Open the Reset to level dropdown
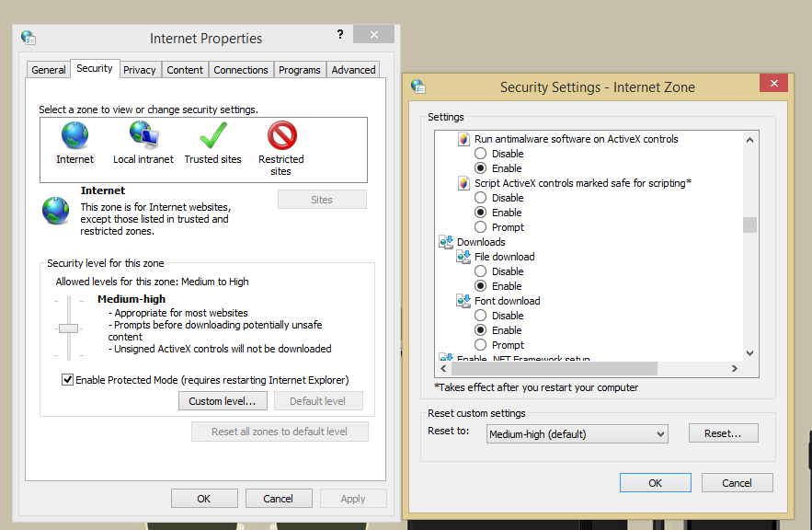Image resolution: width=812 pixels, height=530 pixels. [x=577, y=434]
